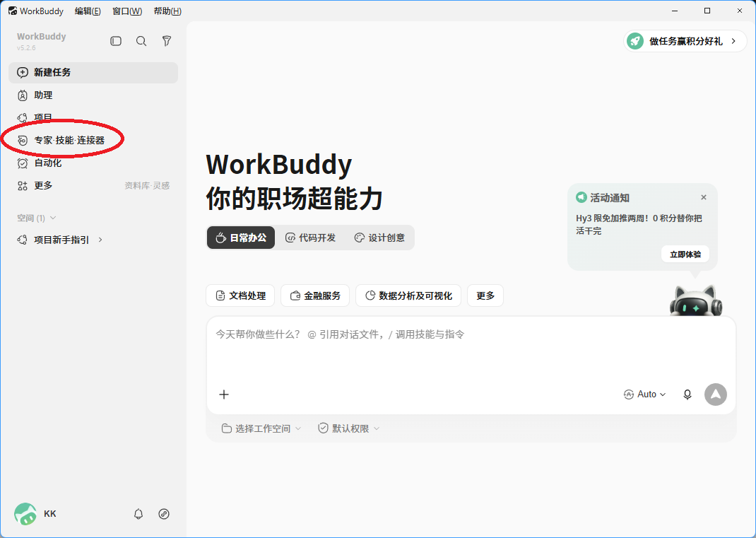Click the v5.2.6 version text
756x538 pixels.
pos(26,48)
